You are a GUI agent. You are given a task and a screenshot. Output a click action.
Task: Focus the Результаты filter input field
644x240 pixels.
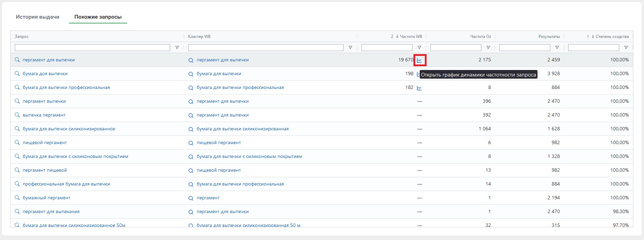pyautogui.click(x=524, y=48)
